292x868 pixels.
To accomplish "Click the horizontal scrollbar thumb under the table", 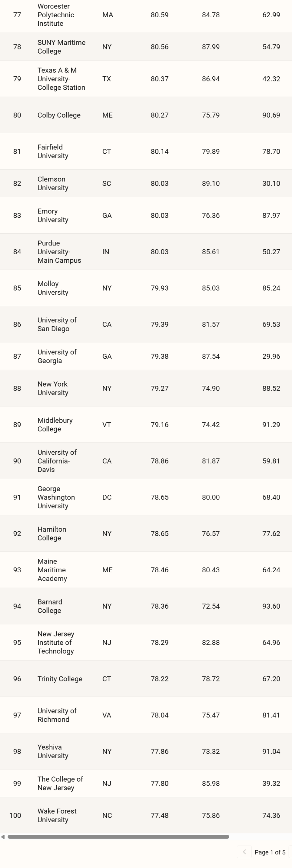I will tap(118, 836).
